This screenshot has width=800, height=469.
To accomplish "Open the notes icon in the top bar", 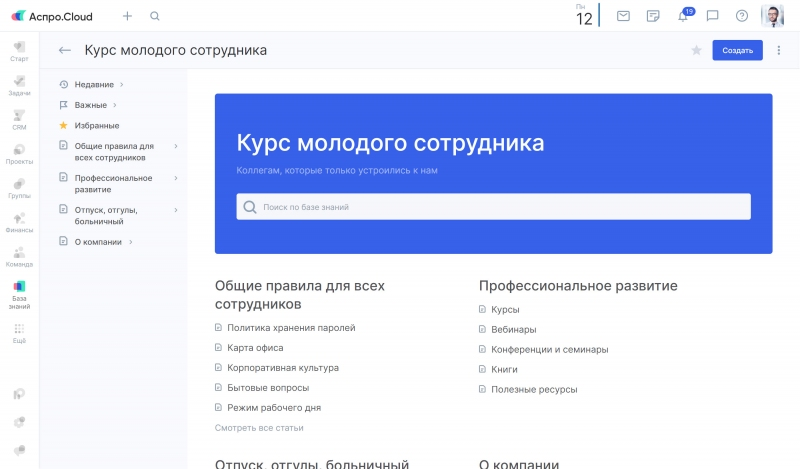I will click(x=653, y=16).
